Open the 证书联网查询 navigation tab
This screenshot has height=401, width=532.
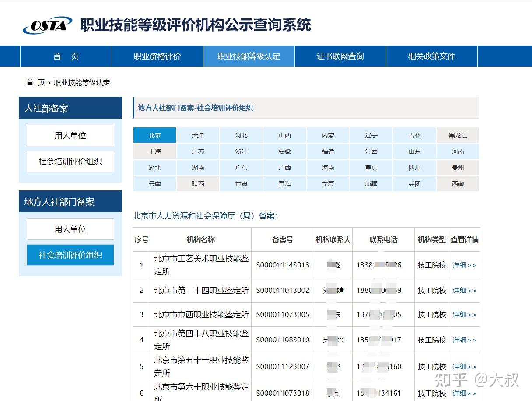click(340, 56)
